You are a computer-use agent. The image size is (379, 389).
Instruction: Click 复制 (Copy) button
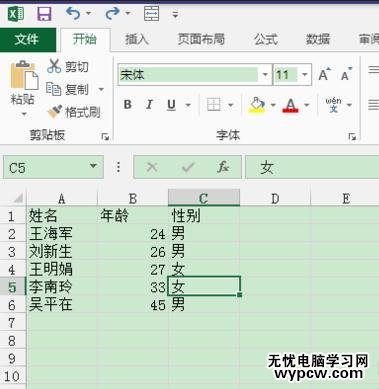point(67,89)
